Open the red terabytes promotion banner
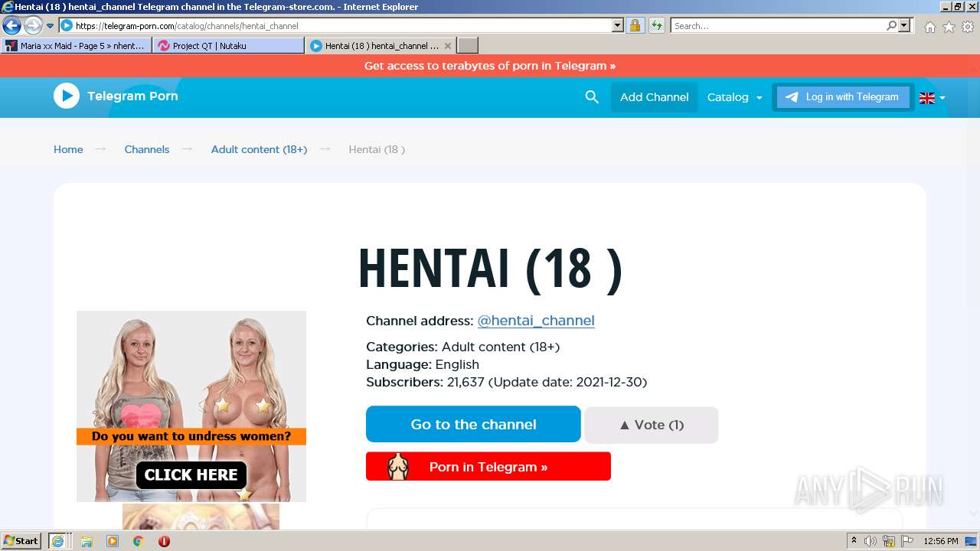This screenshot has height=551, width=980. click(x=490, y=66)
